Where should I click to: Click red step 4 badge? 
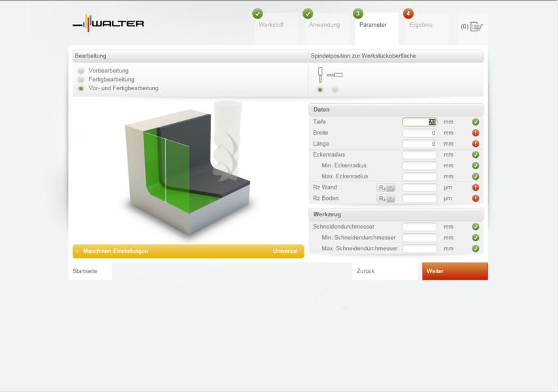click(x=408, y=14)
